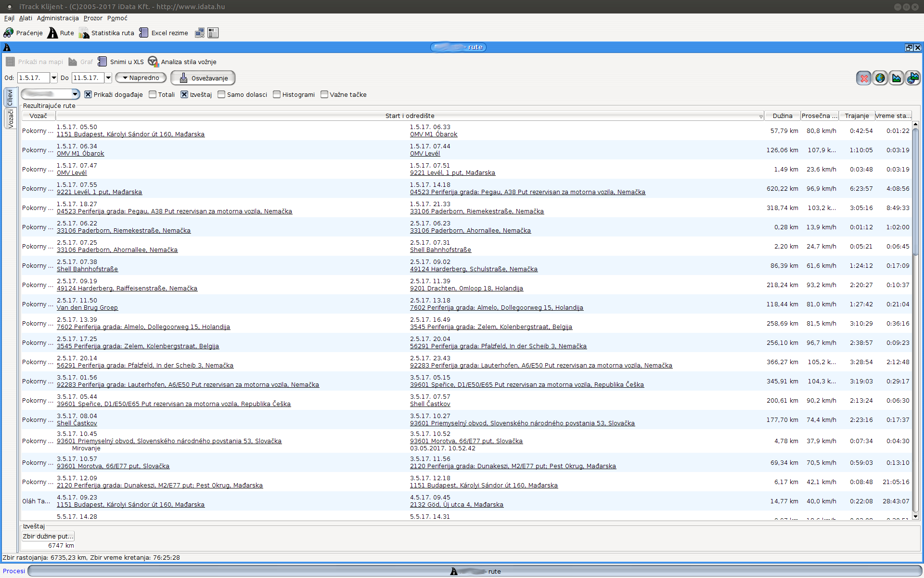Click Snimi u XLS export icon
This screenshot has height=578, width=924.
tap(103, 62)
